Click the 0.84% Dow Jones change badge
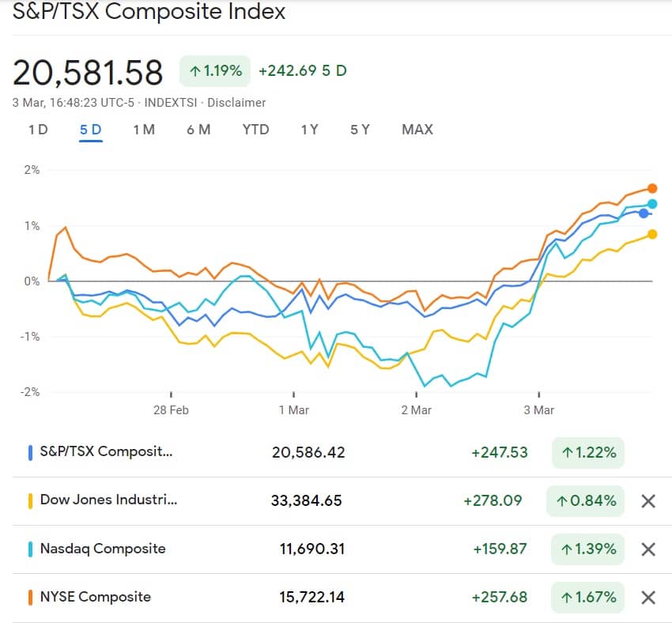This screenshot has width=672, height=630. 585,500
